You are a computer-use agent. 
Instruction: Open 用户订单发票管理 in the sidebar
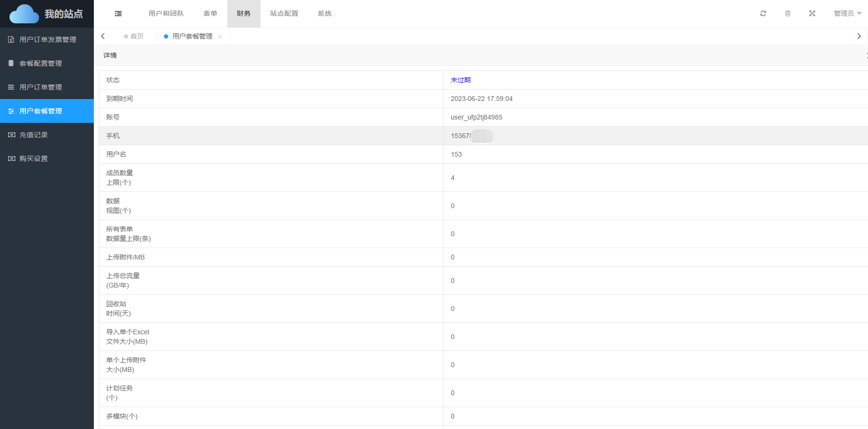pos(47,40)
